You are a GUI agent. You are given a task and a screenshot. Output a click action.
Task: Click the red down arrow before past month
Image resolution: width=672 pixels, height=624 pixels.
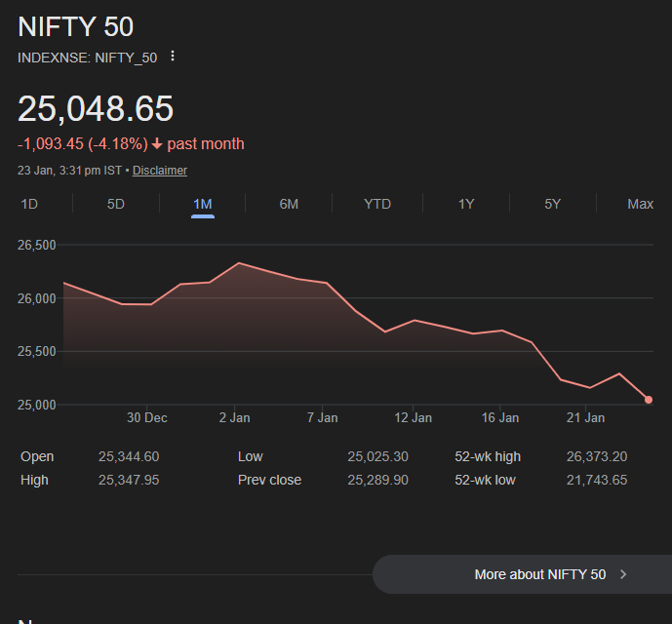[x=157, y=144]
